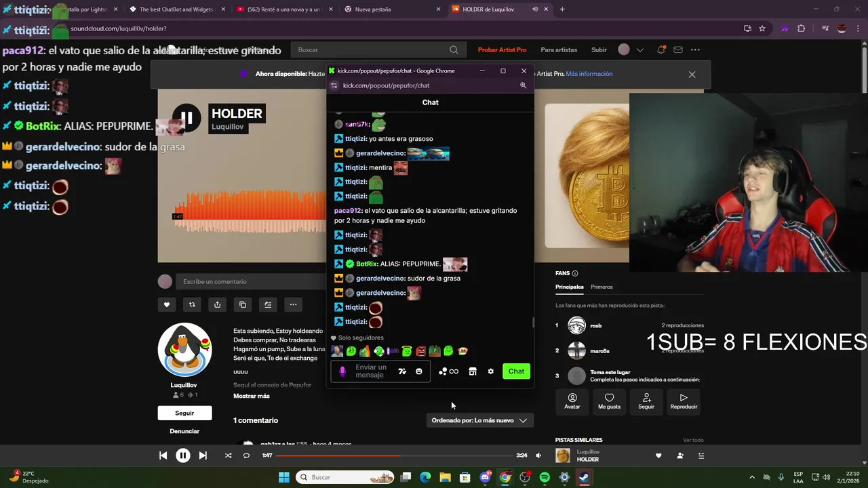This screenshot has width=868, height=488.
Task: Open Ordenado por: Lo más nuevo dropdown
Action: pyautogui.click(x=480, y=420)
